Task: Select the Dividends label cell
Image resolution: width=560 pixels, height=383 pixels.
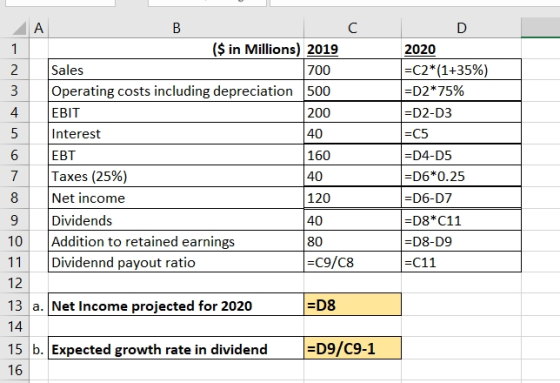Action: (x=176, y=220)
